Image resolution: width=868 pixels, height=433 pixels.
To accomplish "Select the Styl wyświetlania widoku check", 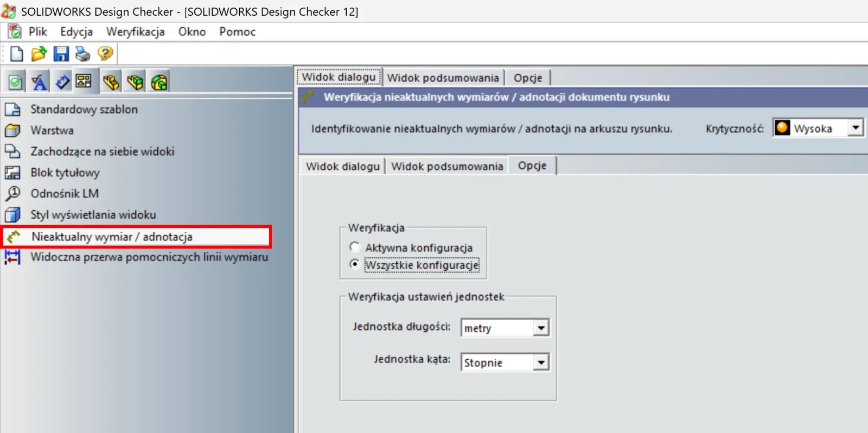I will point(93,215).
